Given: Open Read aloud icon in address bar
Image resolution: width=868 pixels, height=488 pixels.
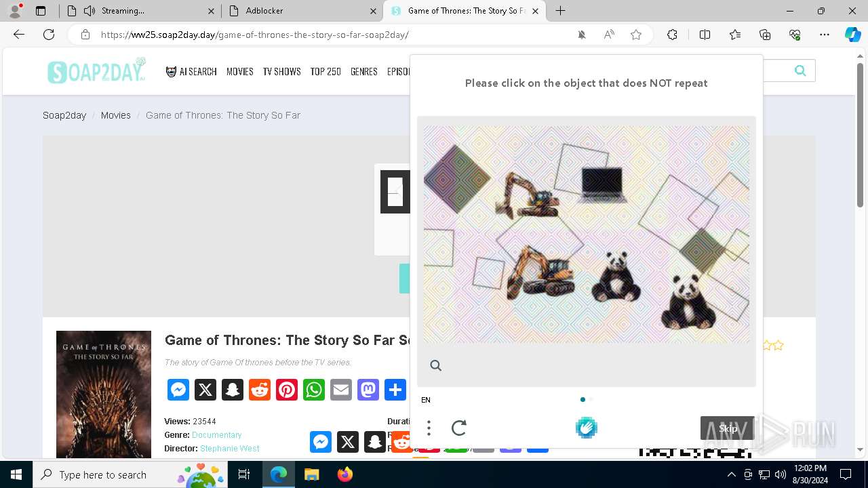Looking at the screenshot, I should click(609, 35).
